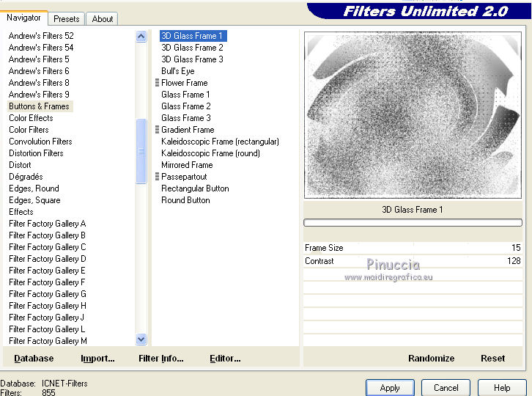The width and height of the screenshot is (532, 396).
Task: Select Distortion Filters category
Action: [36, 153]
